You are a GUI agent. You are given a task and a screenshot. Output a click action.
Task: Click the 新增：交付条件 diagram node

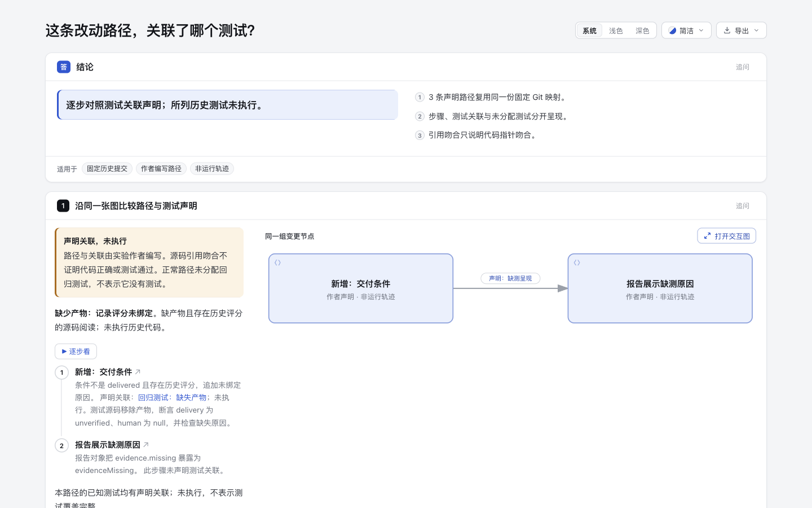click(x=361, y=288)
